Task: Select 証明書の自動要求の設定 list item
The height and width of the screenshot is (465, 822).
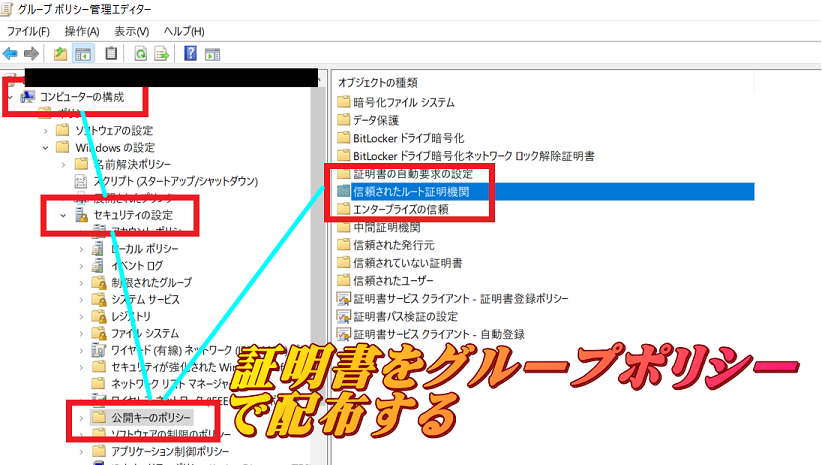Action: coord(413,174)
